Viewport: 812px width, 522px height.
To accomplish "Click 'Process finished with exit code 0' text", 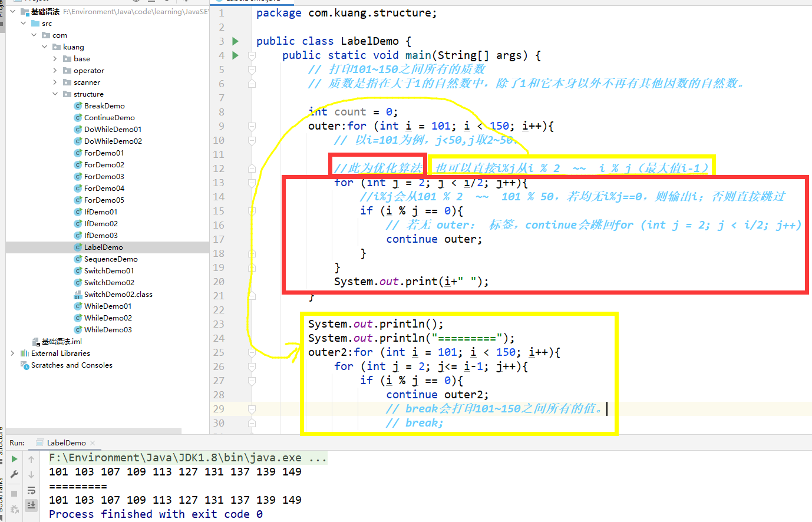I will click(x=156, y=514).
